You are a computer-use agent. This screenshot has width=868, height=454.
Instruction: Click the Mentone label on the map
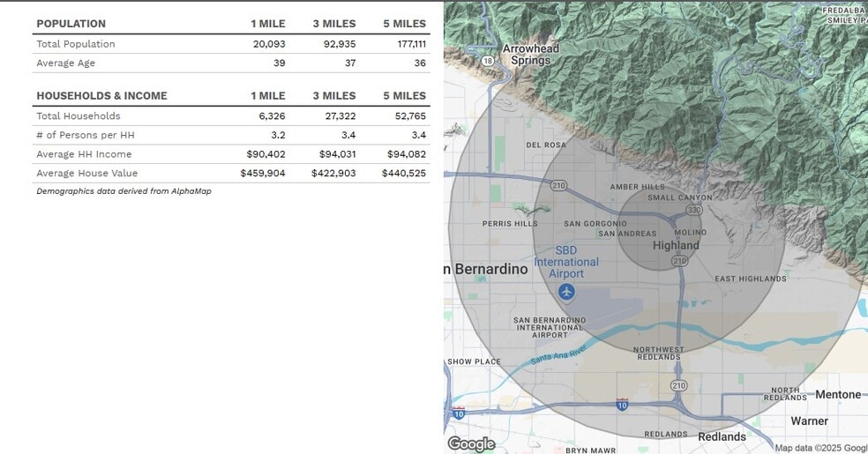(x=837, y=394)
